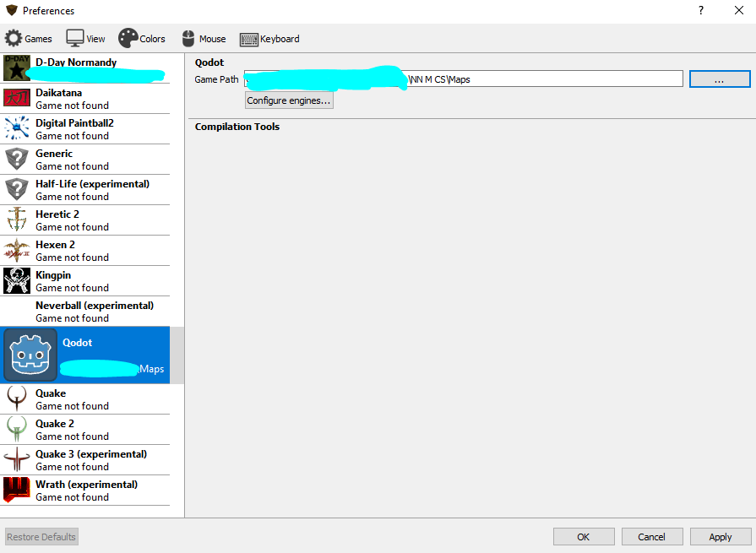Select D-Day Normandy in game list
This screenshot has height=553, width=756.
tap(84, 68)
